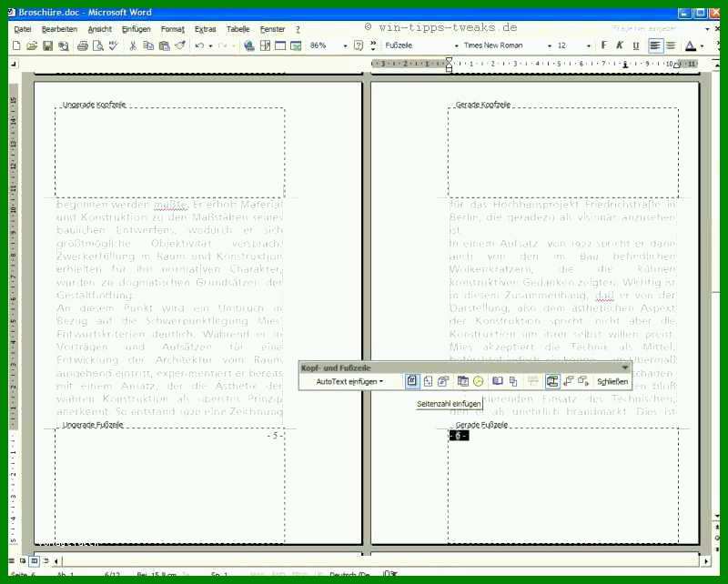Open the Datei menu

pyautogui.click(x=23, y=29)
